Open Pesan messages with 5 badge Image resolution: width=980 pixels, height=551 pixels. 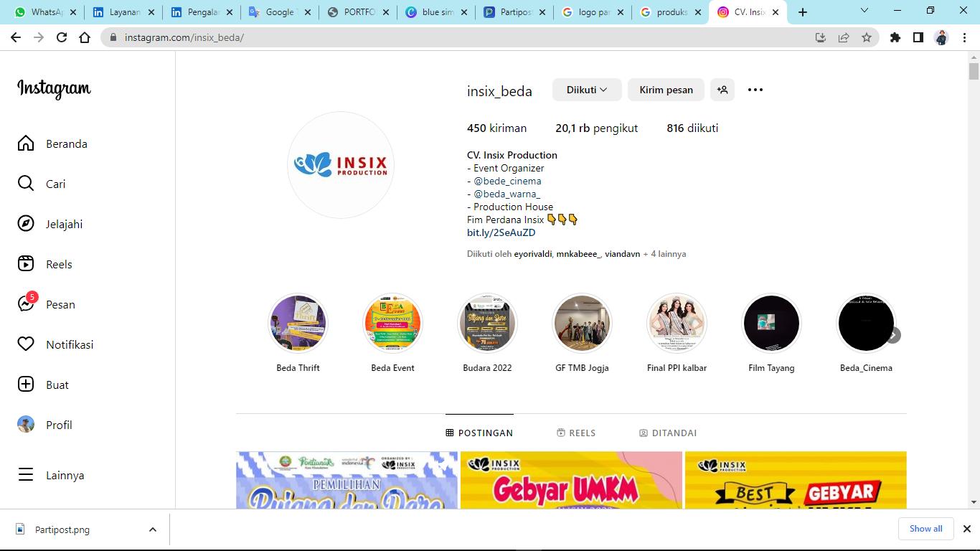click(x=47, y=304)
